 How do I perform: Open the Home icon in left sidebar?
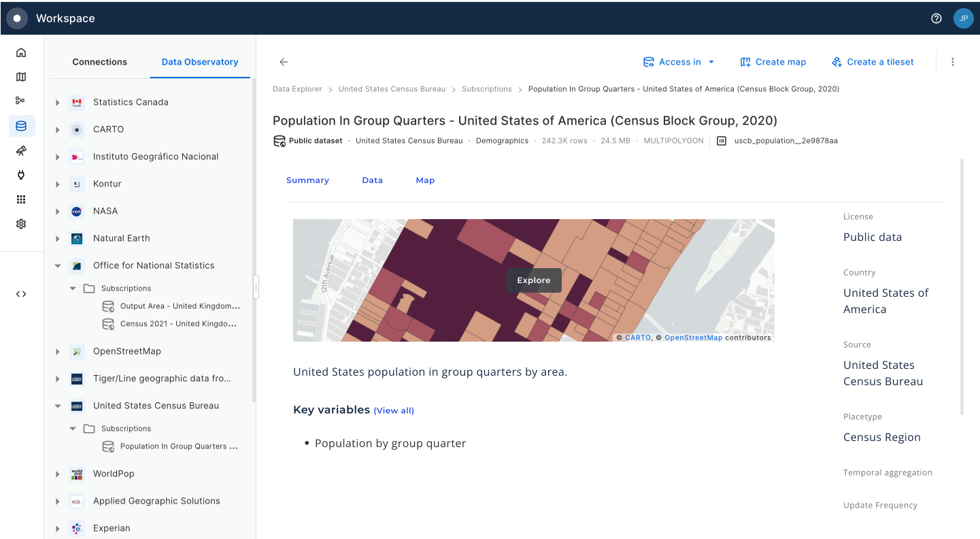point(21,52)
